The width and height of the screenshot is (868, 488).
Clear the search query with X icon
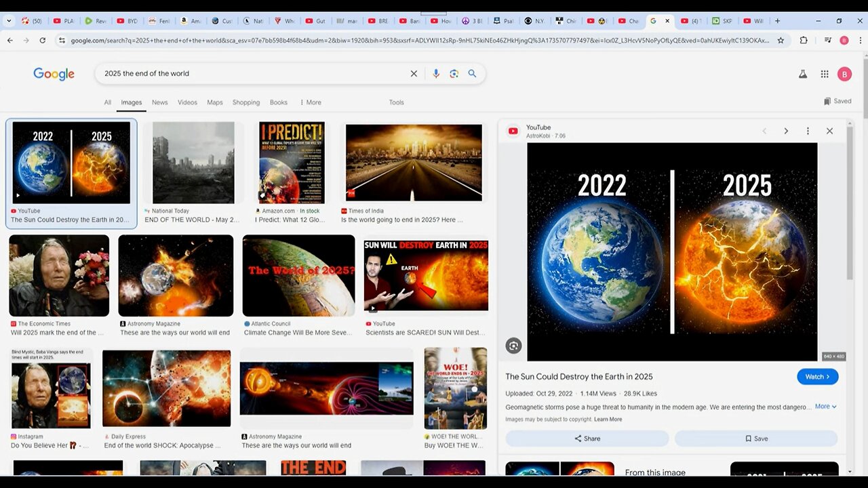(x=414, y=74)
